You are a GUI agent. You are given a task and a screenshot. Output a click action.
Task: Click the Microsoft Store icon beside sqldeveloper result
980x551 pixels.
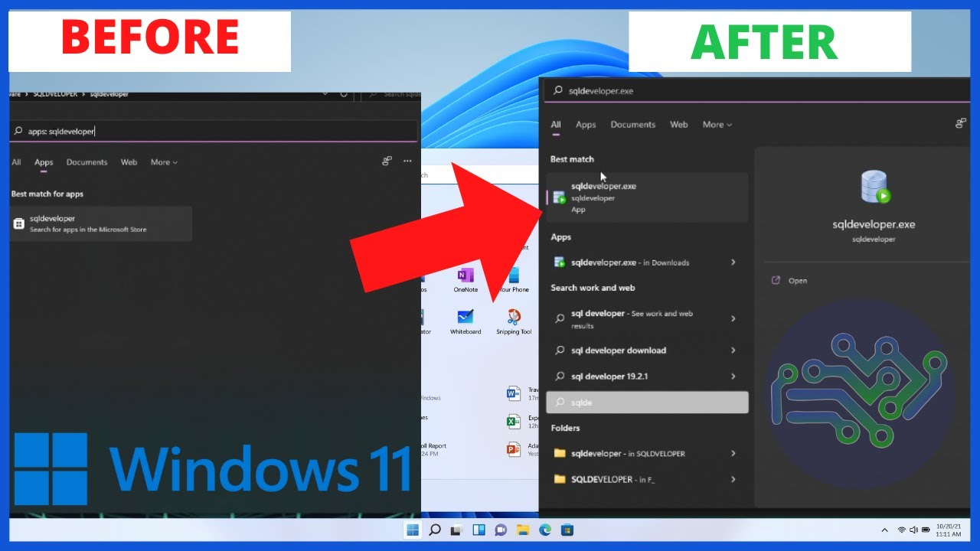pos(19,223)
